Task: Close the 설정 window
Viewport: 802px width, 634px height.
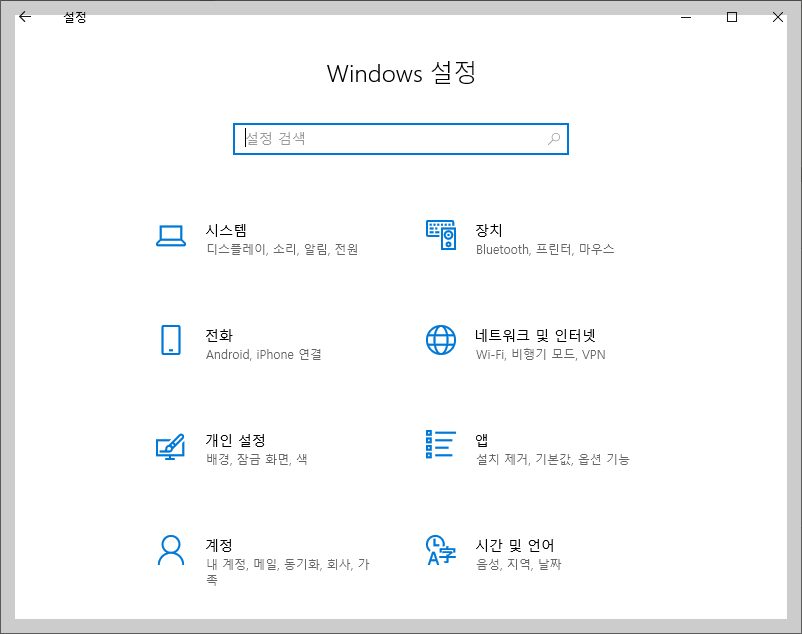Action: point(778,17)
